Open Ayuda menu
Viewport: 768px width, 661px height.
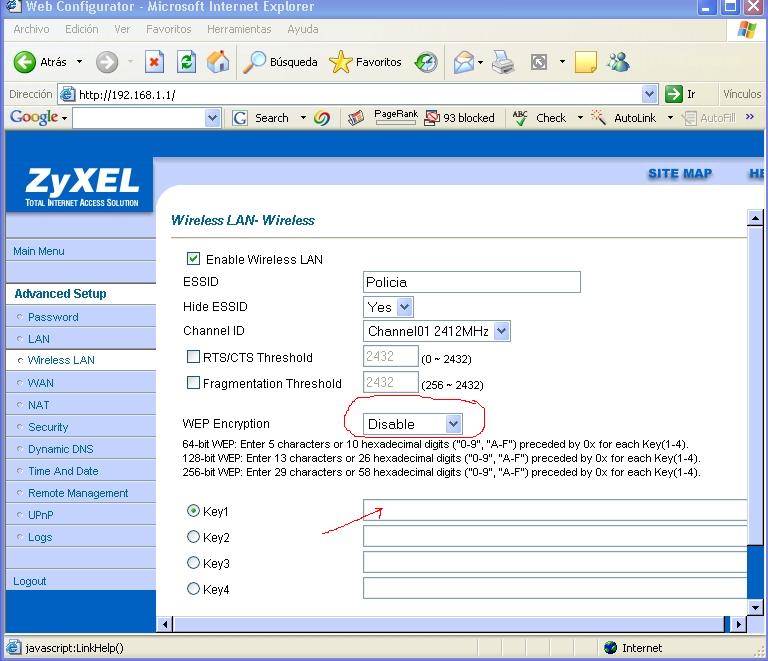tap(303, 29)
